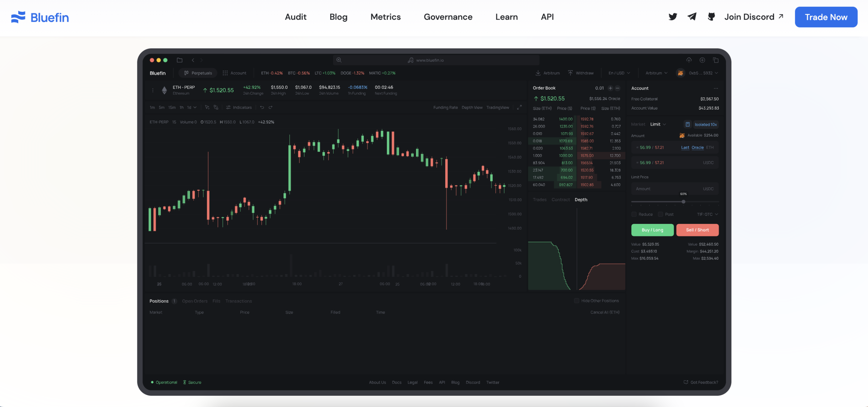
Task: Expand the 1d timeframe dropdown
Action: 192,108
